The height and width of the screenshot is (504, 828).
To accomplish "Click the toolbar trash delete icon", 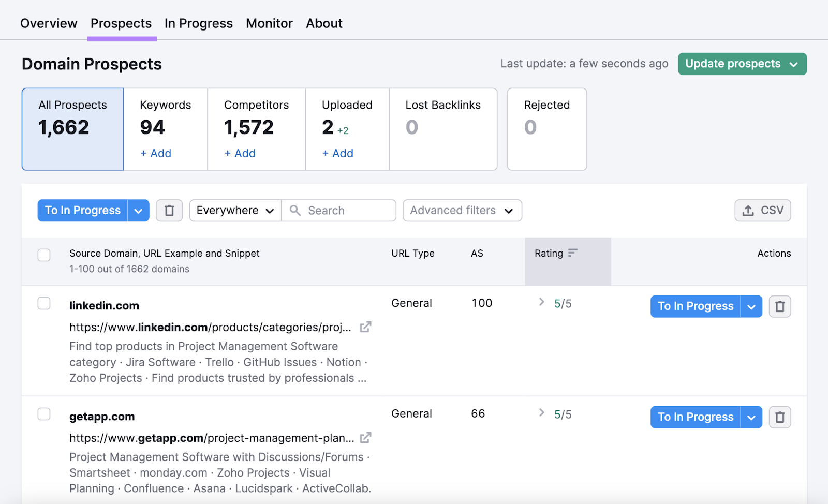I will click(169, 210).
